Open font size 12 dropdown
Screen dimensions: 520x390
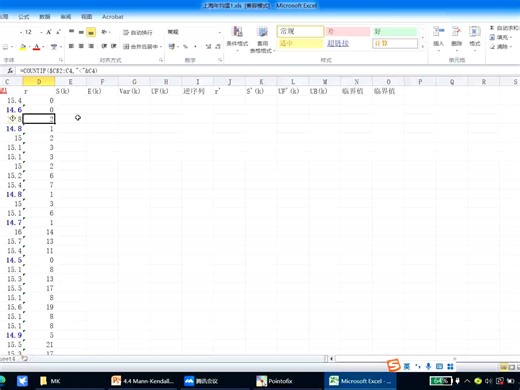coord(41,32)
